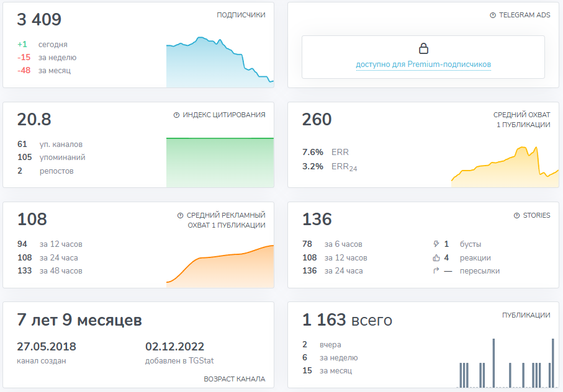Click the Возраст канала label
Image resolution: width=563 pixels, height=392 pixels.
234,379
